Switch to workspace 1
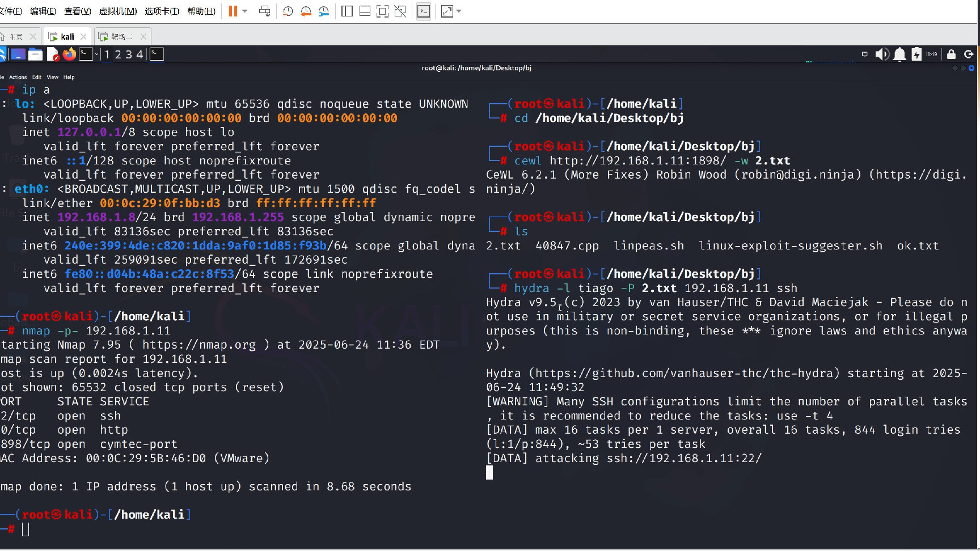980x551 pixels. (x=107, y=54)
